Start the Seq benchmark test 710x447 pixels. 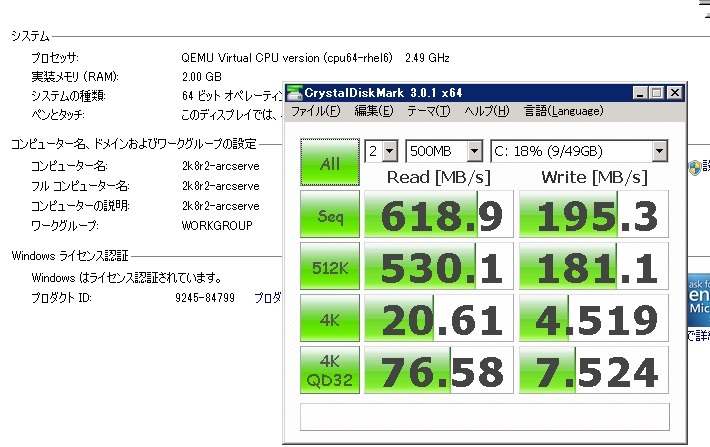pyautogui.click(x=330, y=214)
